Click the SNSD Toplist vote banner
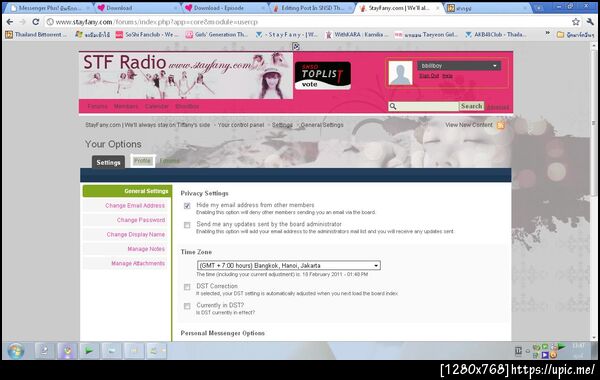The image size is (600, 380). pyautogui.click(x=323, y=75)
